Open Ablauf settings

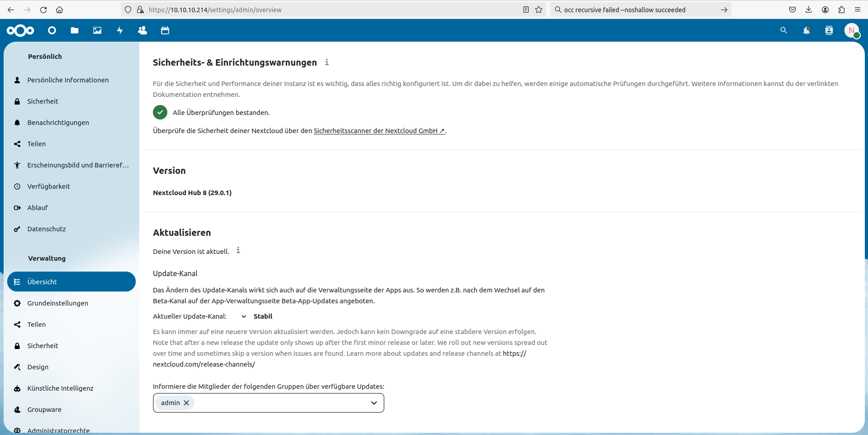pyautogui.click(x=71, y=208)
